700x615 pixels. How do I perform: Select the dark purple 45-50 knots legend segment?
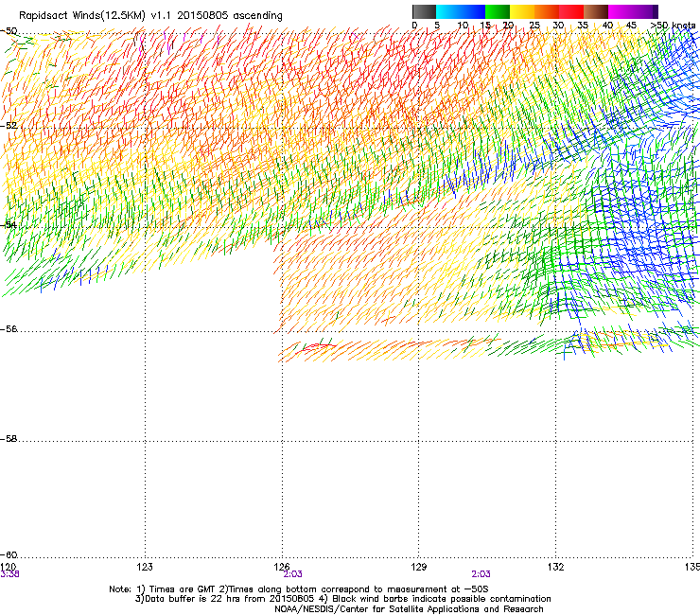[645, 11]
